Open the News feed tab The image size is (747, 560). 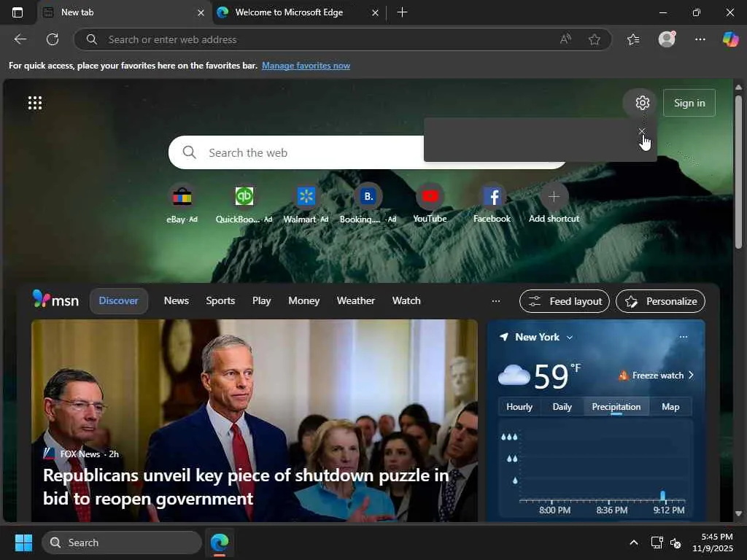tap(177, 301)
